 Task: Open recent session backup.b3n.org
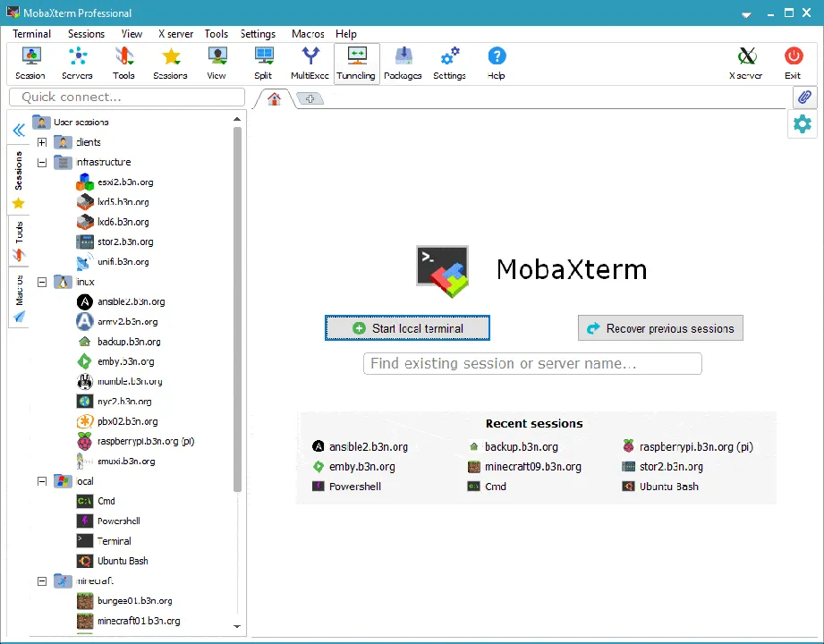coord(514,447)
